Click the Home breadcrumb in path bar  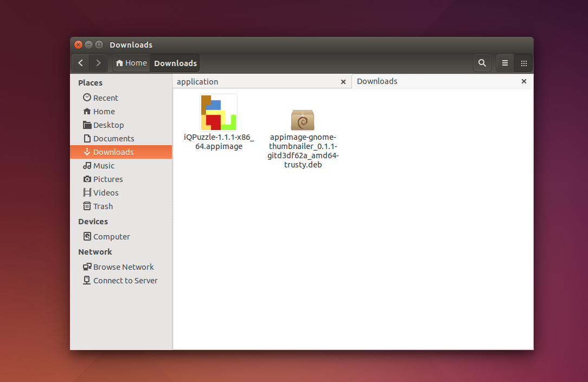point(131,63)
